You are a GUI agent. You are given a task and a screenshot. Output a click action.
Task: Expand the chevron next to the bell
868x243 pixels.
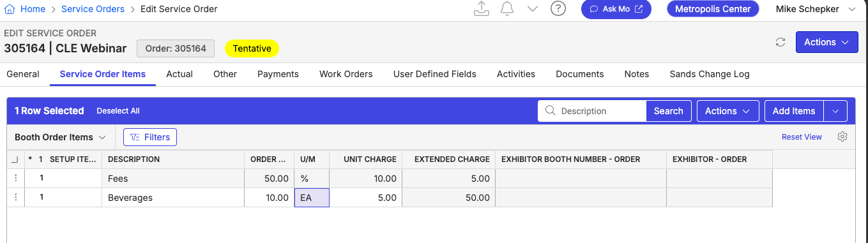click(x=533, y=9)
